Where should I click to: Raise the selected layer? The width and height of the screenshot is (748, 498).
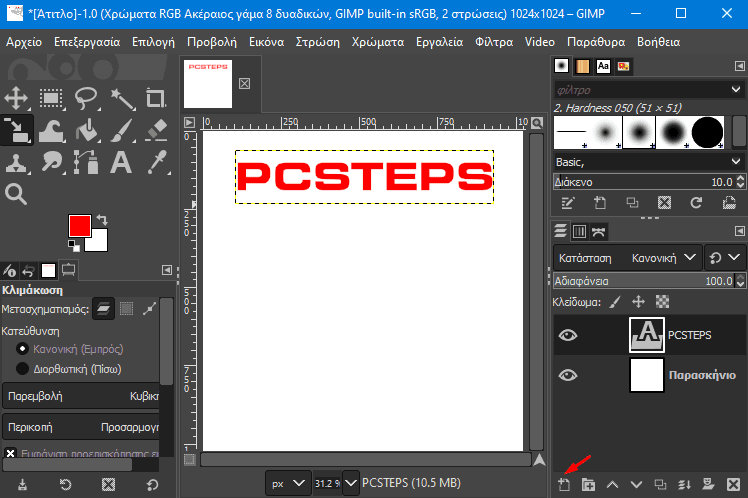click(613, 485)
